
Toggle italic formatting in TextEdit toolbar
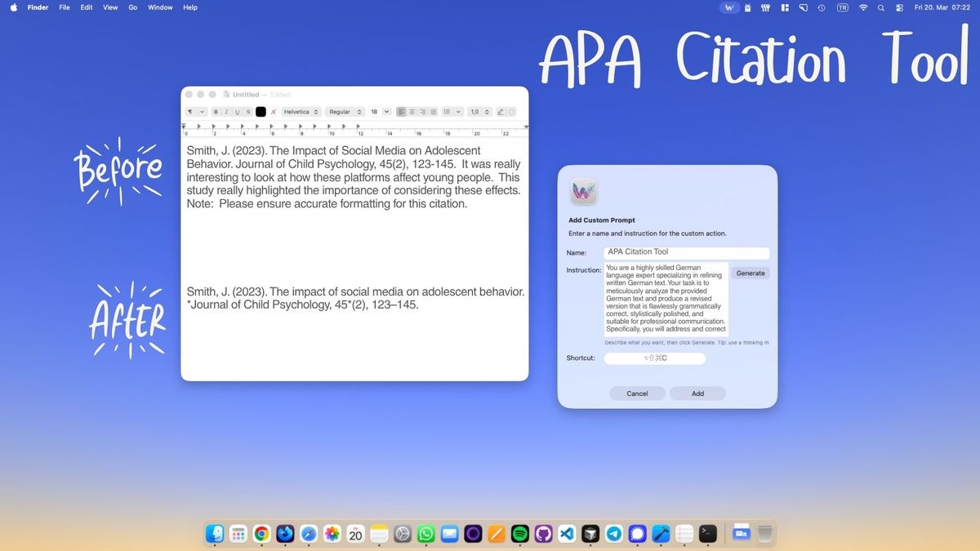click(x=226, y=112)
